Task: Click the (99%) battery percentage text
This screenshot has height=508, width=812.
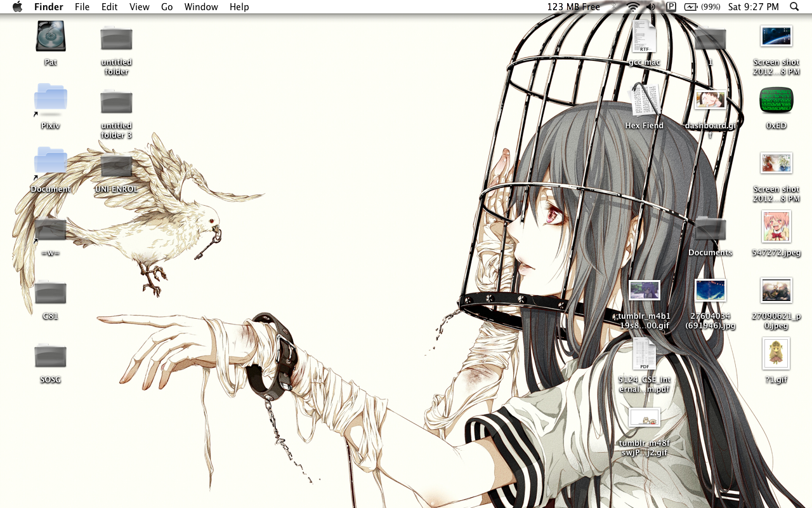Action: [711, 7]
